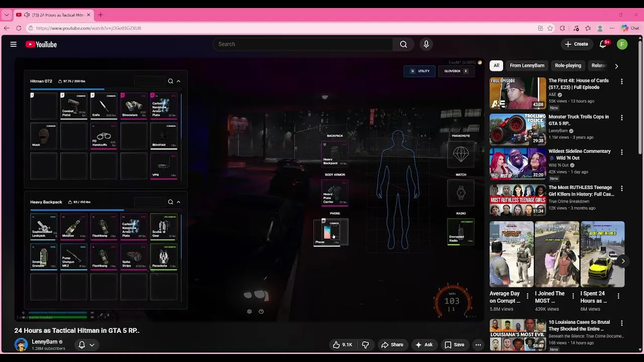This screenshot has width=644, height=362.
Task: Open the account avatar menu
Action: (622, 44)
